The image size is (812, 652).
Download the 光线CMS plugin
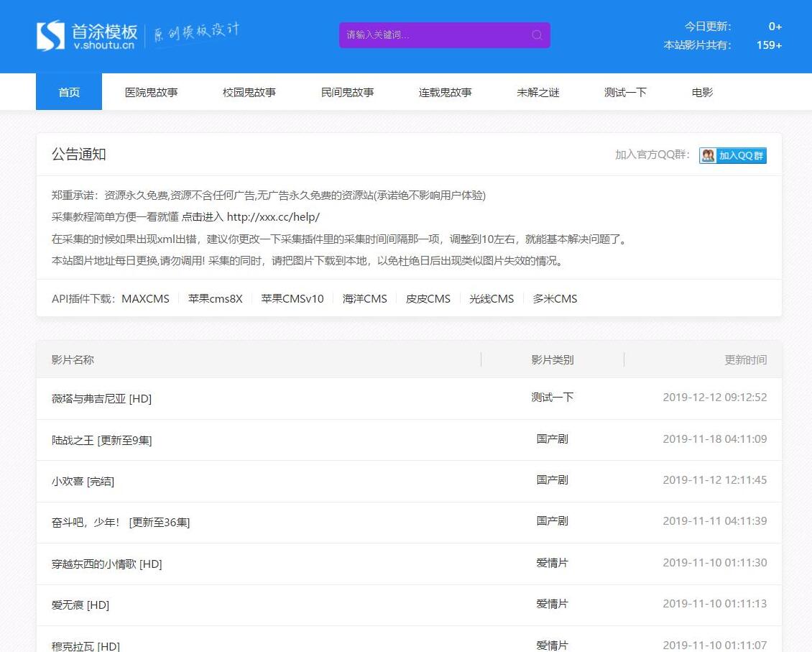pyautogui.click(x=492, y=299)
